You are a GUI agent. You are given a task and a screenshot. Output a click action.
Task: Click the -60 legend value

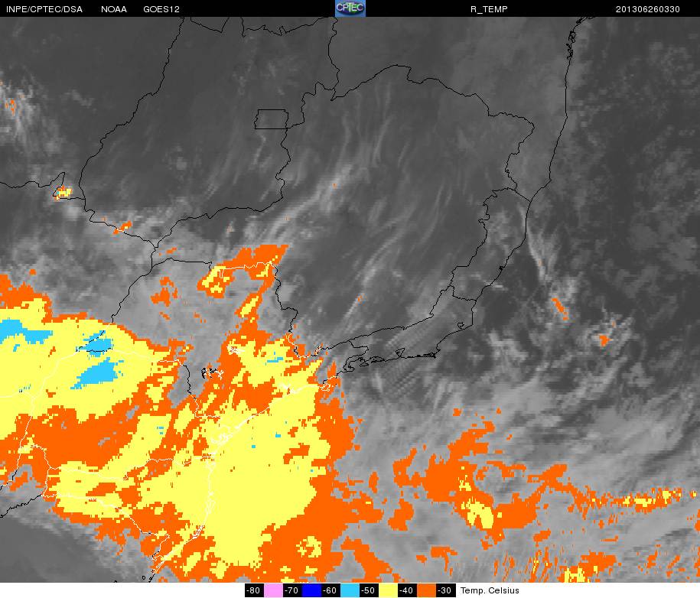(330, 590)
